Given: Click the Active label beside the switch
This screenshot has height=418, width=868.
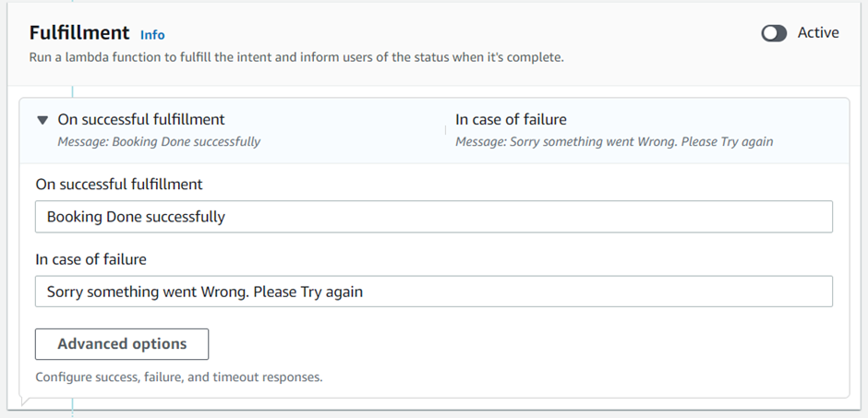Looking at the screenshot, I should tap(818, 33).
